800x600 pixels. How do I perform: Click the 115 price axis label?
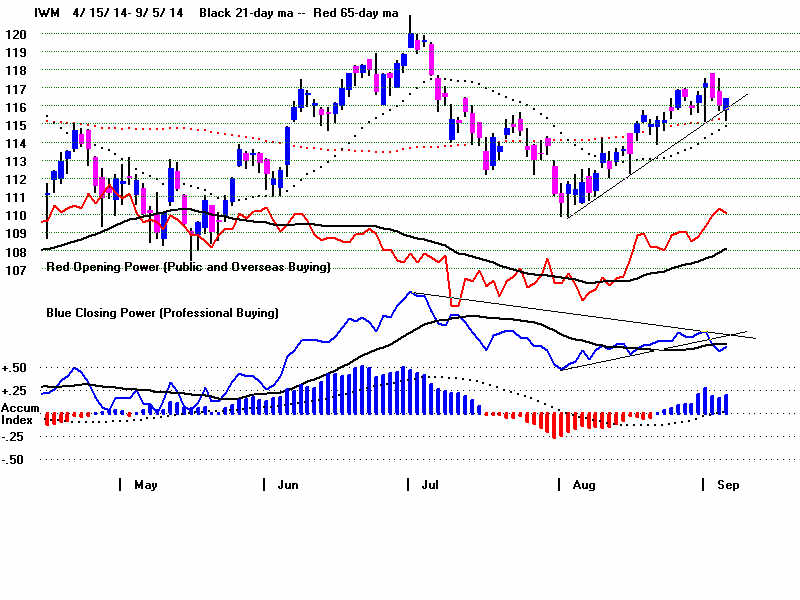click(x=15, y=126)
